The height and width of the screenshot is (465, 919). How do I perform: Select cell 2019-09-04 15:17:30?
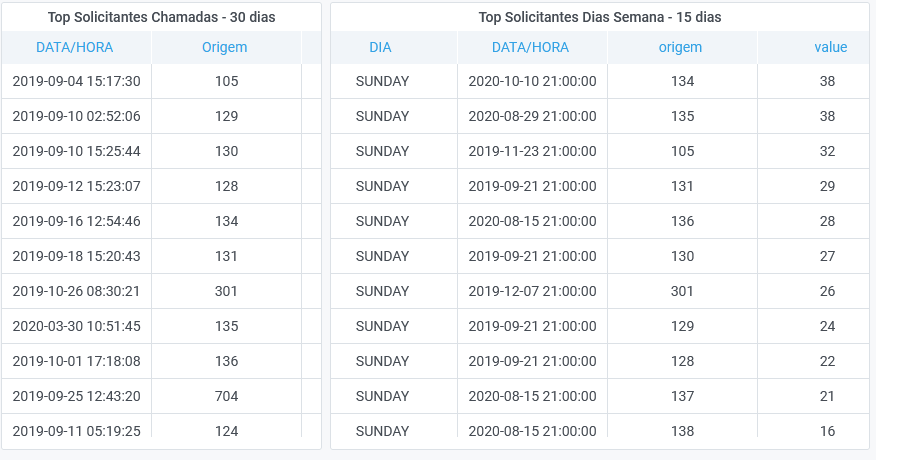pyautogui.click(x=76, y=81)
